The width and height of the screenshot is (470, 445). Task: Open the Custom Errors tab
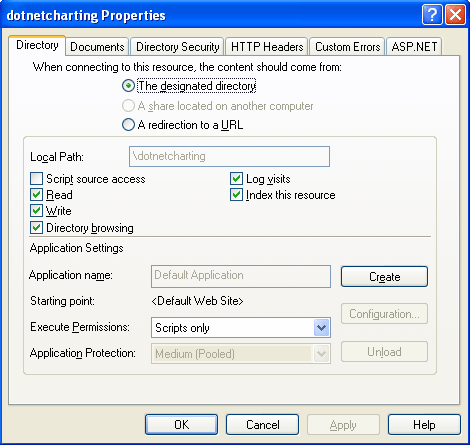coord(348,47)
